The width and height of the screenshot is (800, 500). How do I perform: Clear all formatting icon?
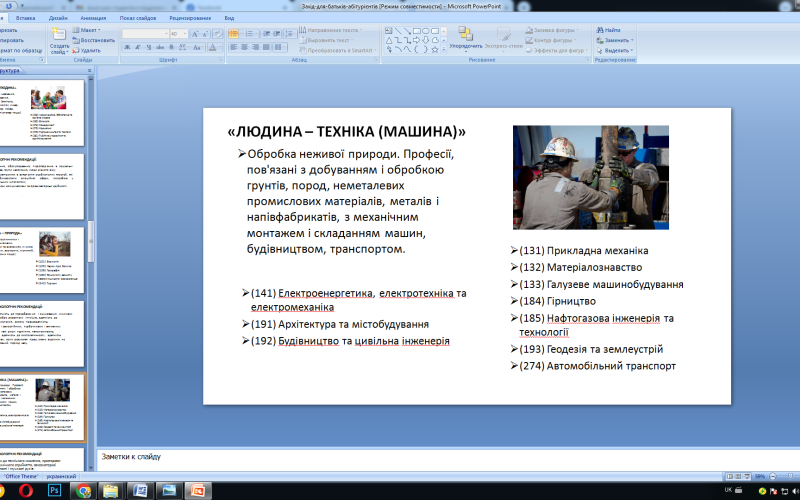[218, 34]
